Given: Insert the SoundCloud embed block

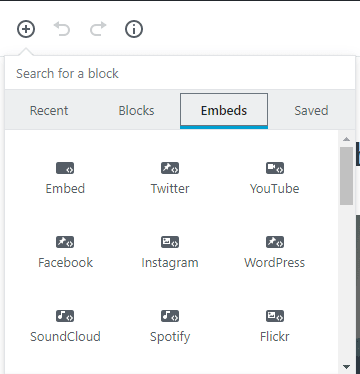Looking at the screenshot, I should (65, 327).
